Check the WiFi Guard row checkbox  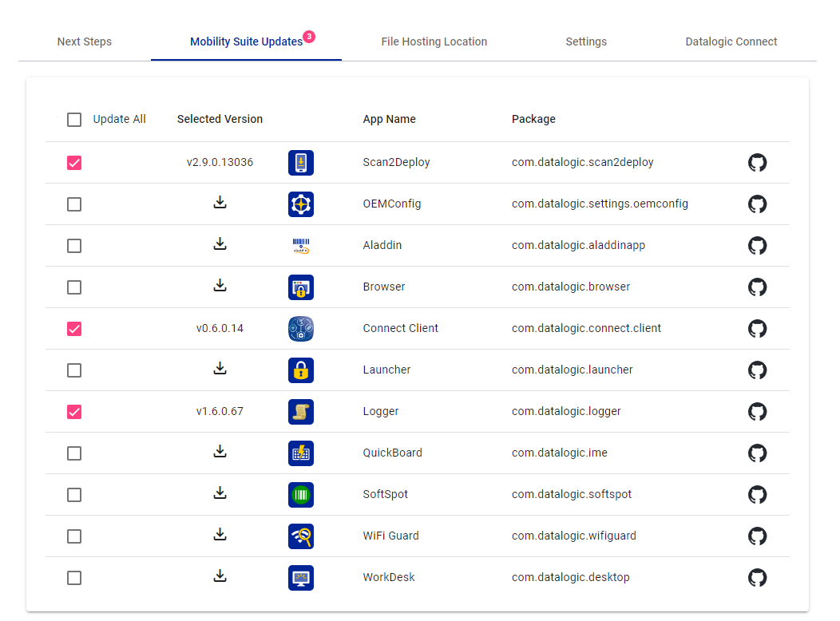74,536
